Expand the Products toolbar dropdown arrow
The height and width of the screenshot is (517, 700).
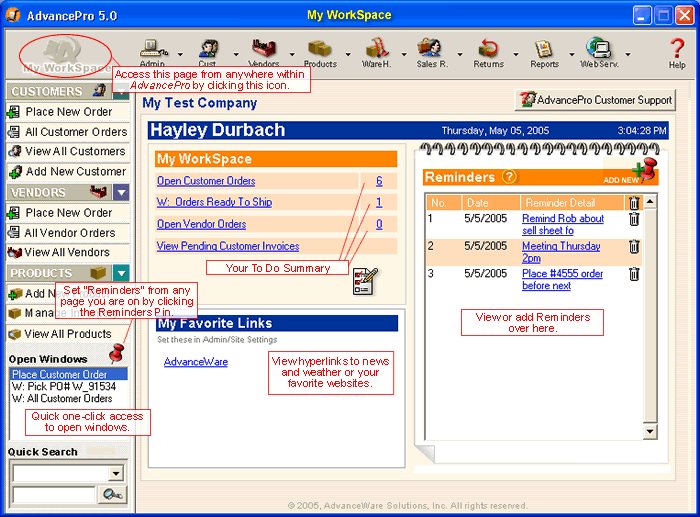(348, 54)
